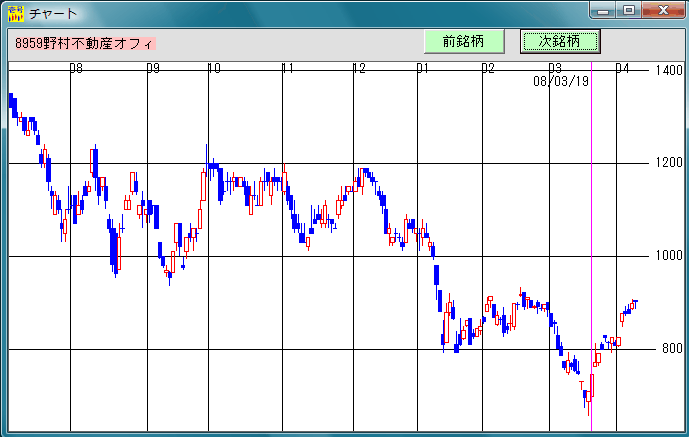The height and width of the screenshot is (437, 689).
Task: Click the 08 month label on time axis
Action: click(x=76, y=68)
